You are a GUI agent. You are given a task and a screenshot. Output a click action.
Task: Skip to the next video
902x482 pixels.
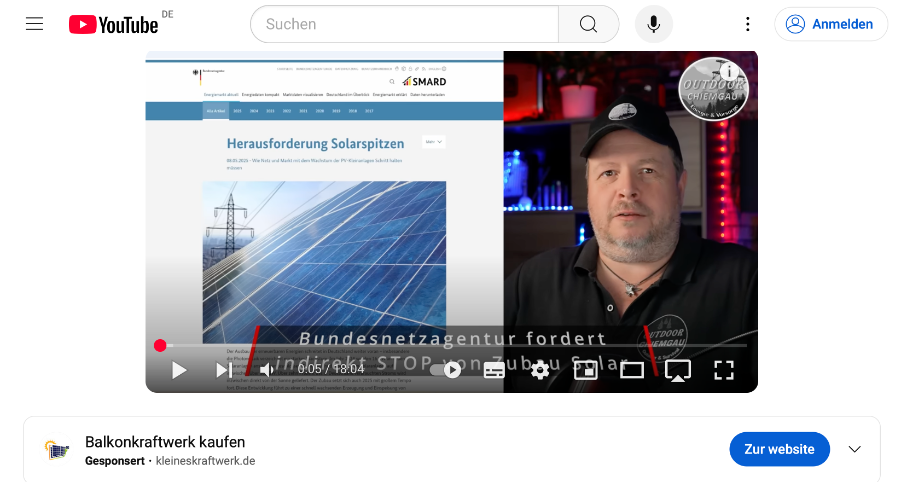pos(224,370)
